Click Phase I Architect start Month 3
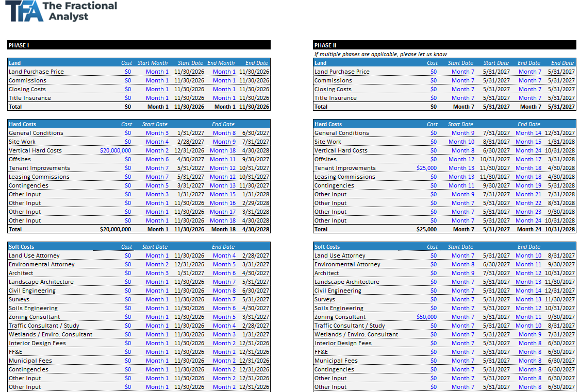Screen dimensions: 580x392 point(157,273)
